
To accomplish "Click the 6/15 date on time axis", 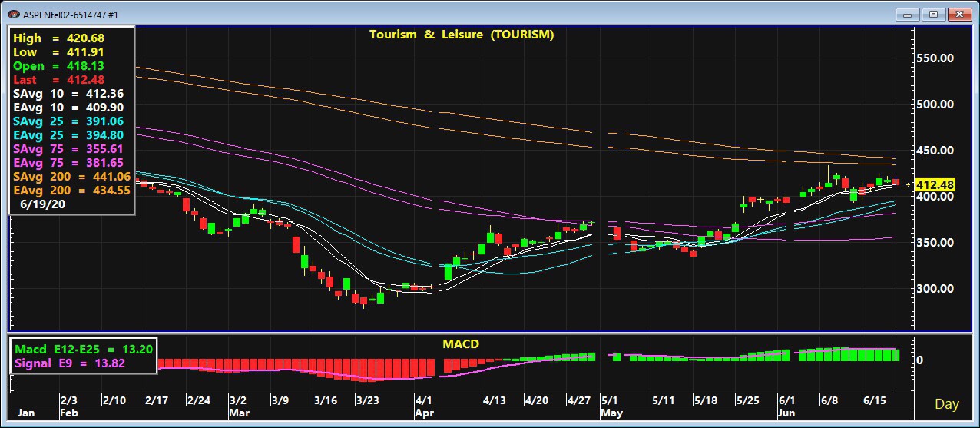I will tap(873, 401).
